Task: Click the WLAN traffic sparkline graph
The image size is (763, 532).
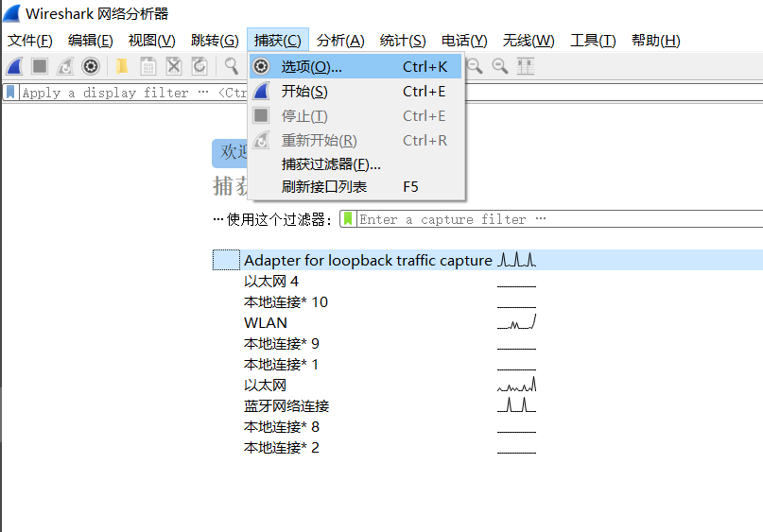Action: pos(517,322)
